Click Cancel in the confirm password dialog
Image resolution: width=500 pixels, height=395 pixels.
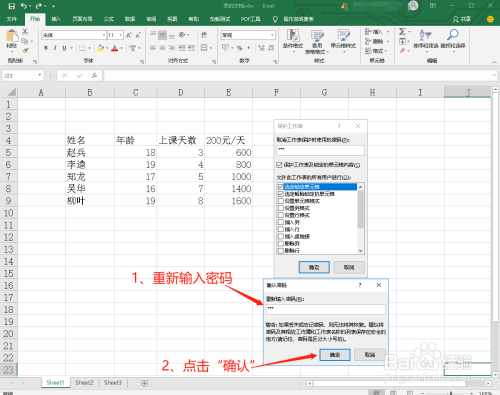370,355
